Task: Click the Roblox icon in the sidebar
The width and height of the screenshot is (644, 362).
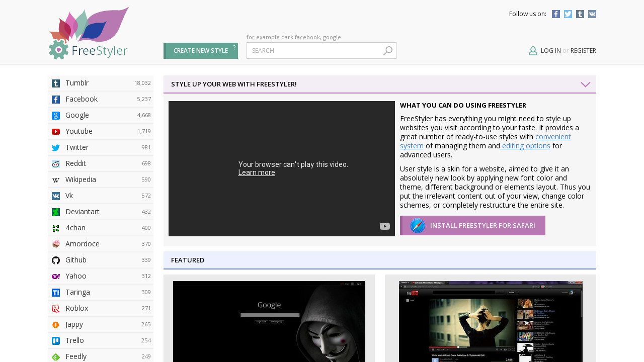Action: point(56,309)
